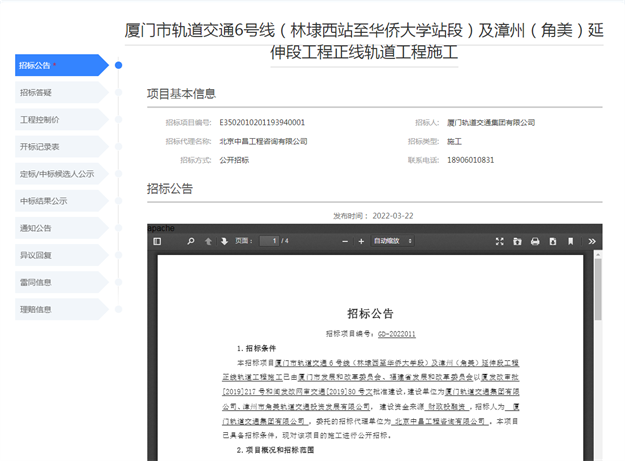Click agency name 北京中昌工程咨询有限公司
The height and width of the screenshot is (461, 625).
[x=263, y=141]
